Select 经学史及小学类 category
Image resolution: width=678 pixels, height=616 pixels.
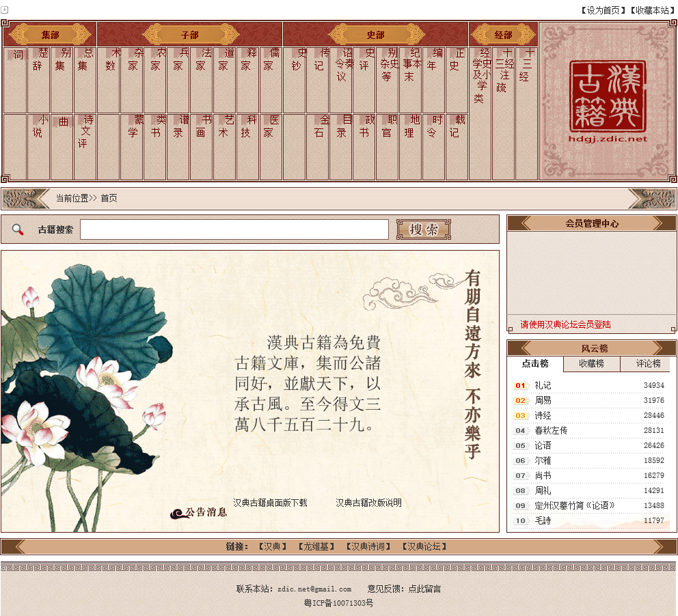pos(480,76)
